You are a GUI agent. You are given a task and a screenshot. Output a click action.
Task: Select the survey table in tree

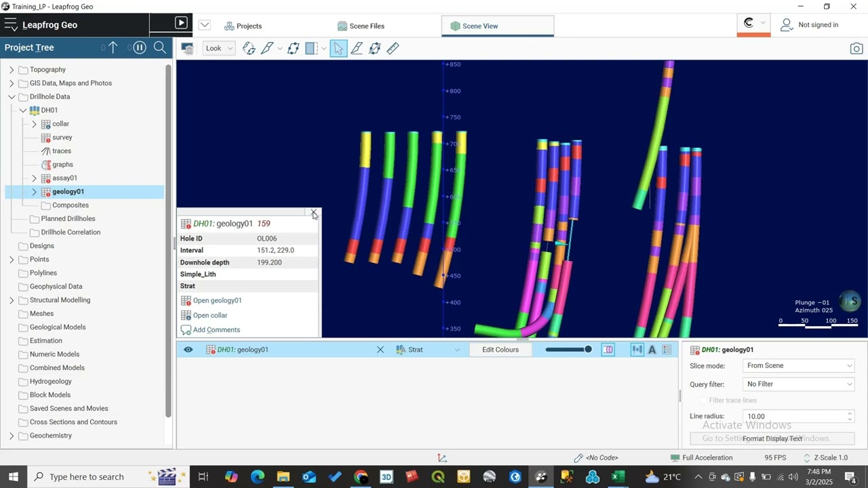pos(62,138)
